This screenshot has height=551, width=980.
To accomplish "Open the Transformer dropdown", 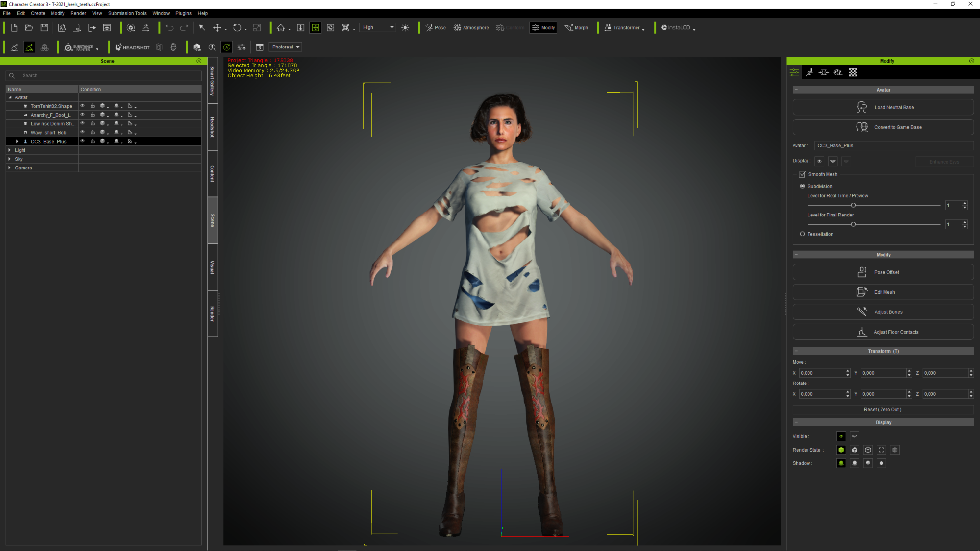I will click(624, 28).
